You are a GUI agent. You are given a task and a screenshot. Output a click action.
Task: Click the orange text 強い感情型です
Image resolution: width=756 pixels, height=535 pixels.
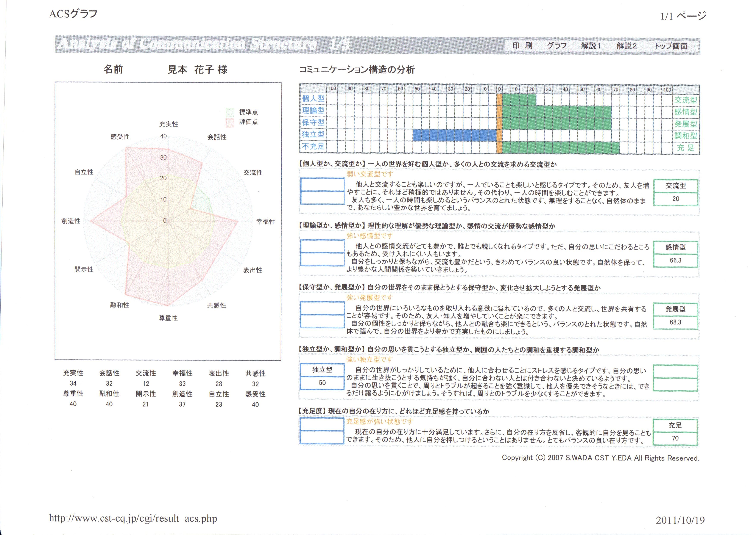(x=370, y=236)
